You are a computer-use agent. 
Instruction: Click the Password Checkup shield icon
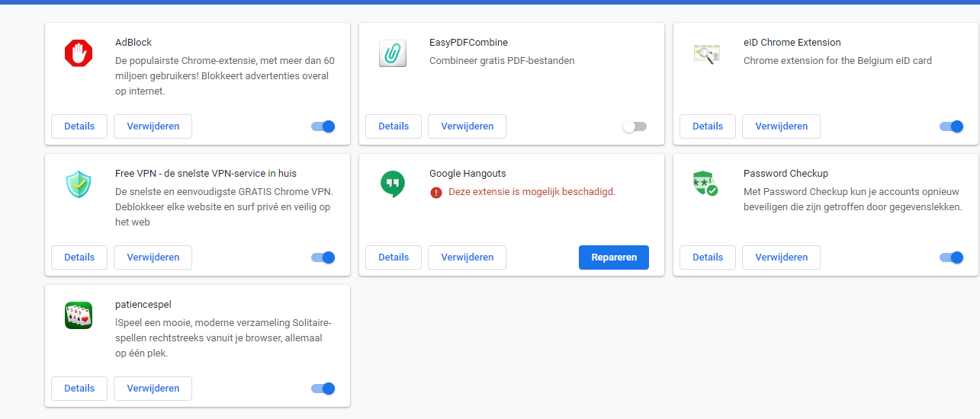pos(705,184)
